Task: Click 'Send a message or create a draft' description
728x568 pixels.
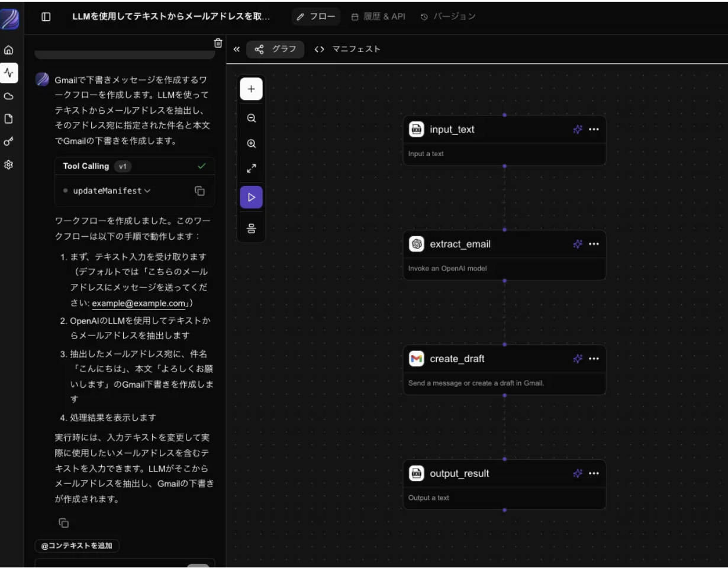Action: tap(476, 383)
